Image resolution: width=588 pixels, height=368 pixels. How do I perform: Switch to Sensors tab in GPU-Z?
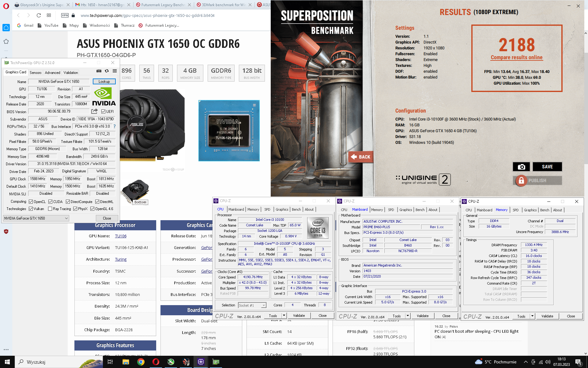[36, 73]
